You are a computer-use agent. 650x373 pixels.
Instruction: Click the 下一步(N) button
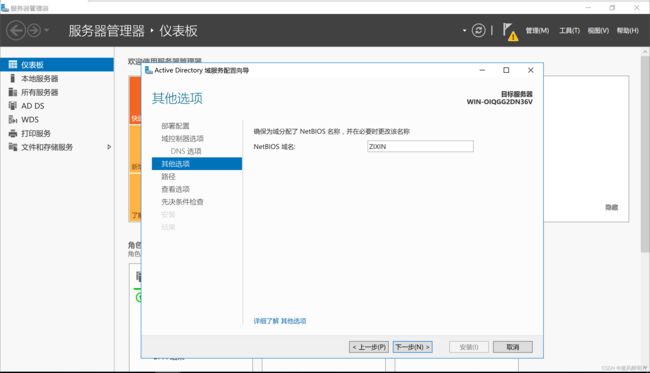tap(412, 347)
